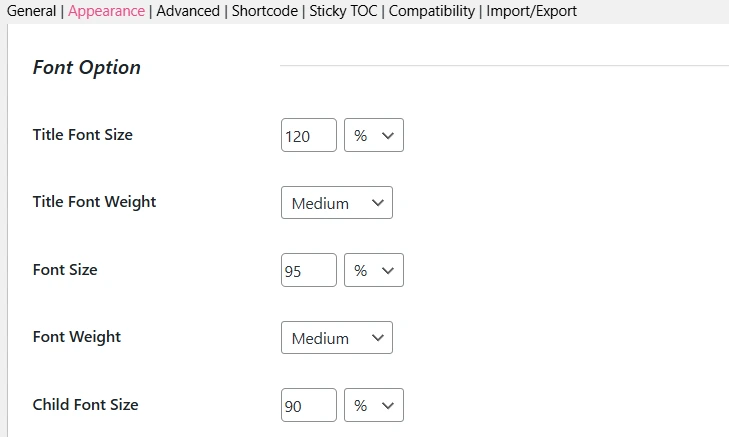
Task: Open the Child Font Size unit dropdown
Action: pos(374,406)
